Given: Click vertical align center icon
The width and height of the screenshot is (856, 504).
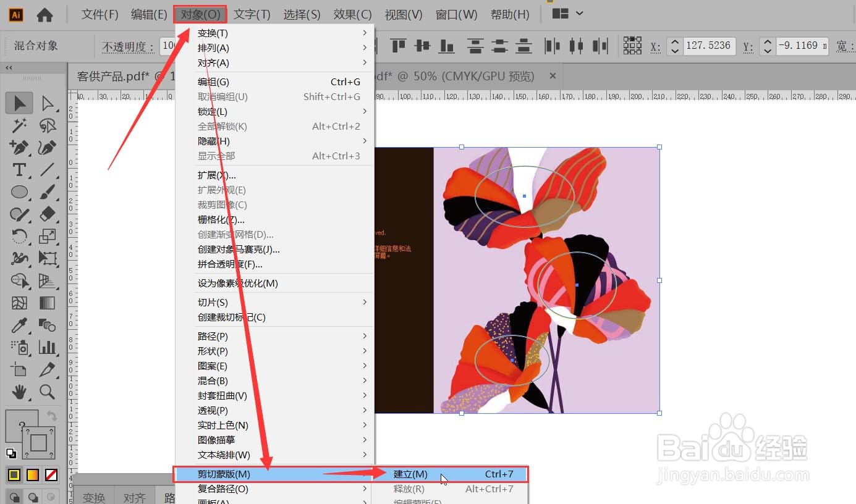Looking at the screenshot, I should point(422,45).
